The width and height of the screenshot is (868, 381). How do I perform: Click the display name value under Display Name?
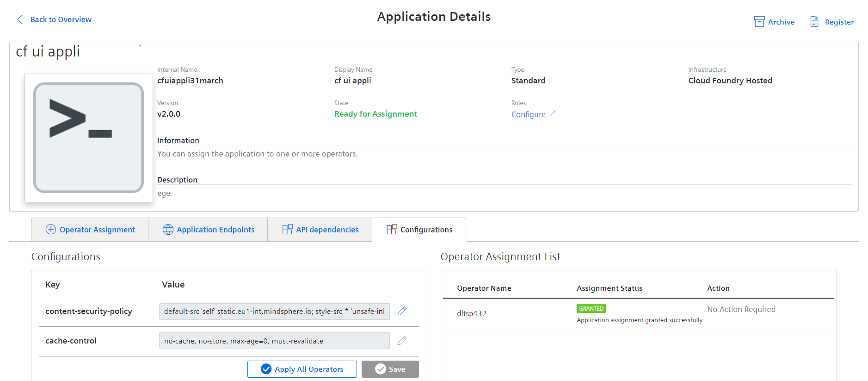(x=352, y=81)
